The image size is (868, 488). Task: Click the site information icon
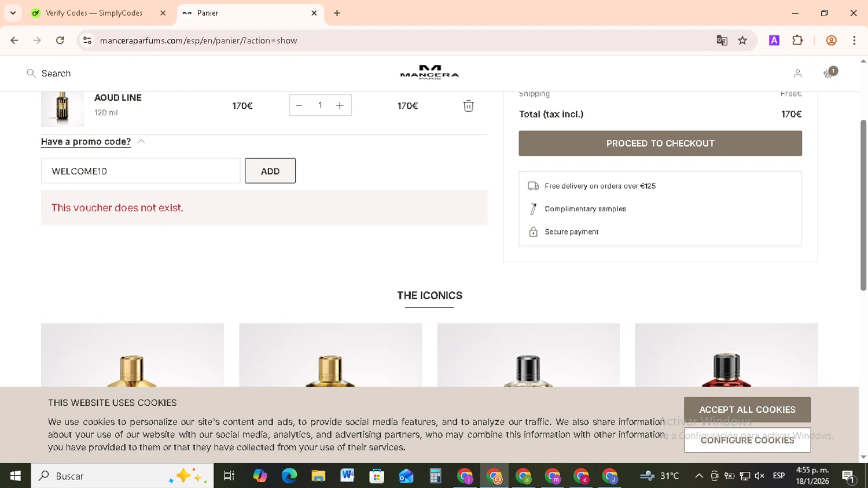click(87, 41)
